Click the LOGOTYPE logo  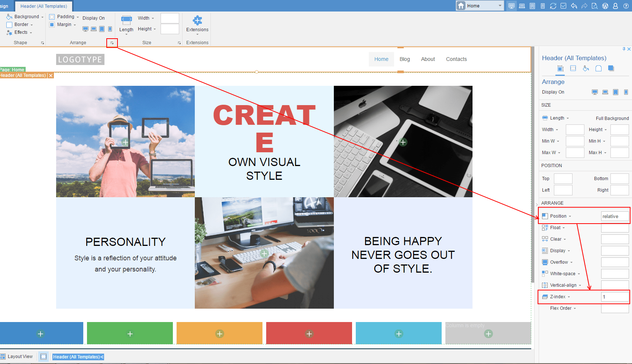point(80,59)
